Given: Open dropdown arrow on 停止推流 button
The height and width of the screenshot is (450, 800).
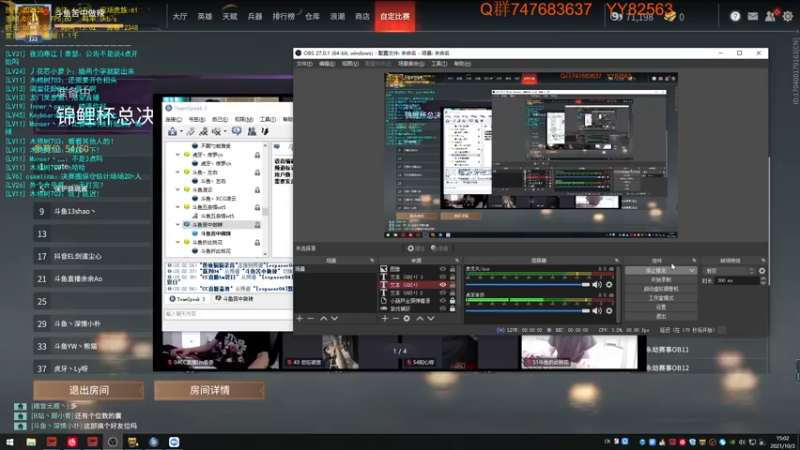Looking at the screenshot, I should [691, 271].
